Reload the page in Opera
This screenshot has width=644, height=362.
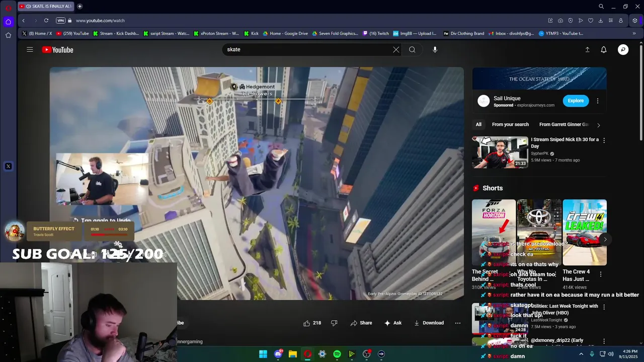(46, 21)
